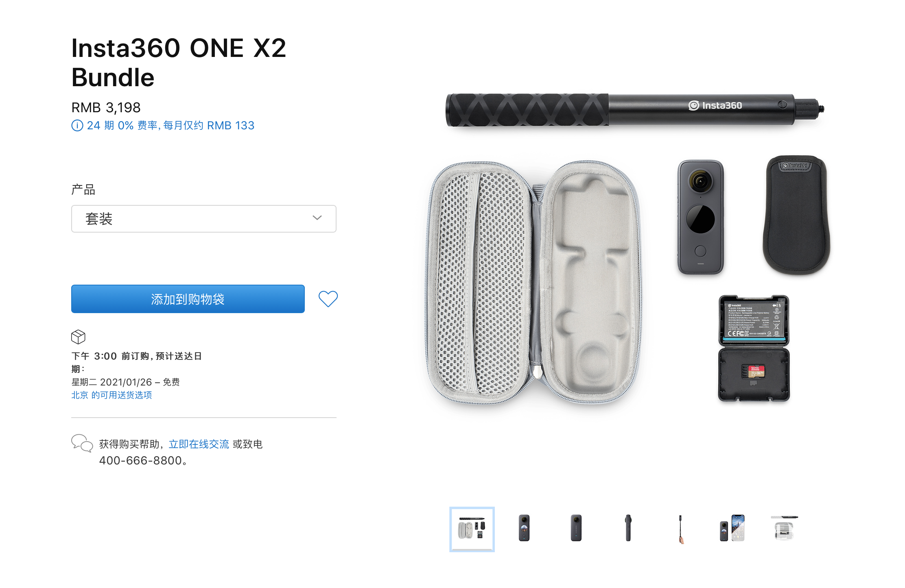The height and width of the screenshot is (588, 905).
Task: Open the 套装 product dropdown
Action: (x=204, y=219)
